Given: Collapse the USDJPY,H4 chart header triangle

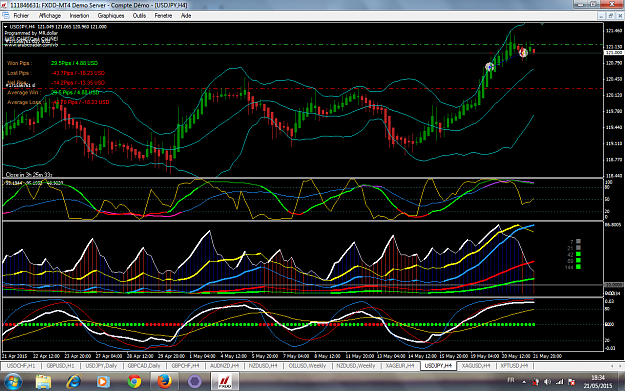Looking at the screenshot, I should pyautogui.click(x=6, y=27).
